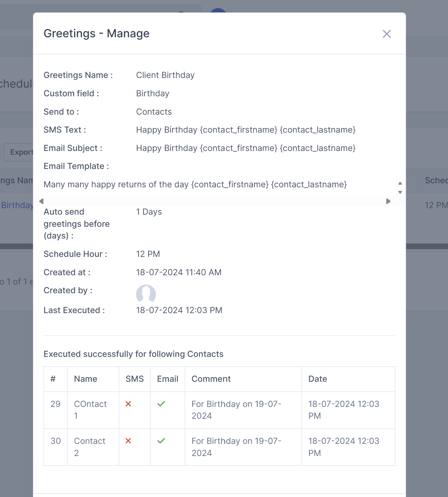The height and width of the screenshot is (497, 448).
Task: Click Email green checkmark for Contact 2
Action: pos(161,441)
